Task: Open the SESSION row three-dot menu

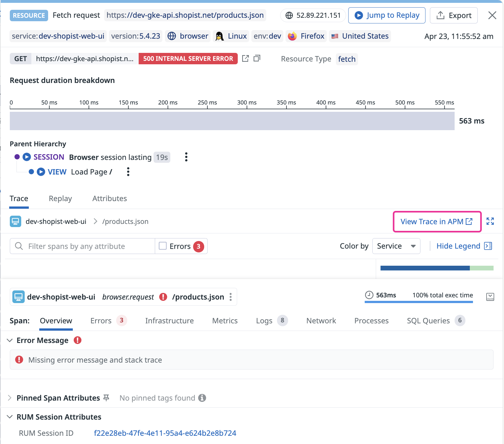Action: click(186, 157)
